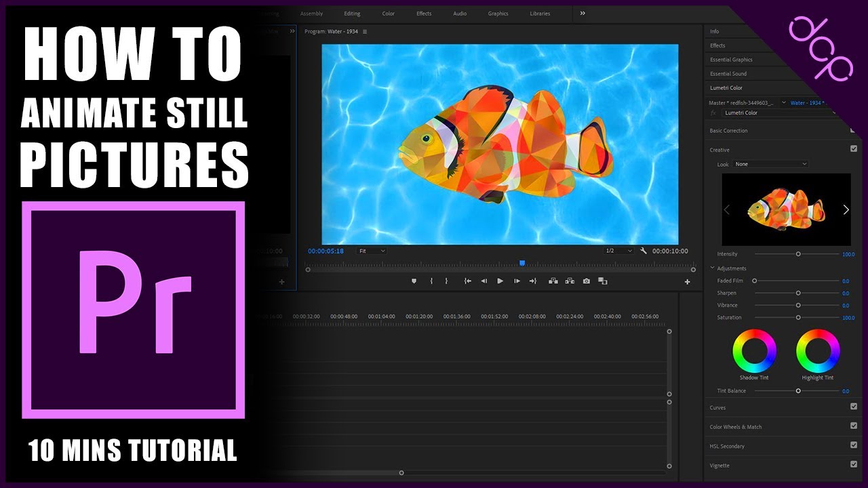This screenshot has width=868, height=488.
Task: Play the Water sequence in Program monitor
Action: [x=500, y=281]
